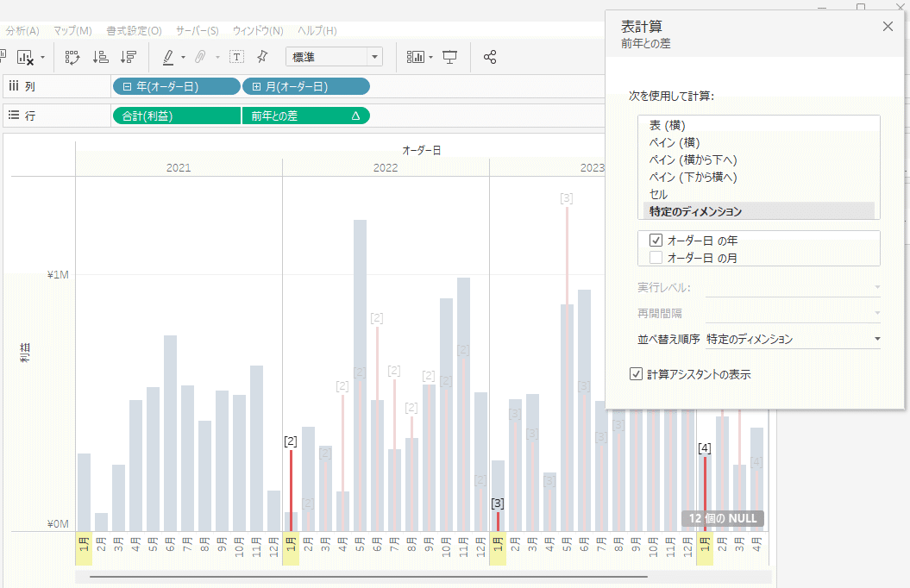
Task: Collapse the 年(オーダー日) pill minus icon
Action: pos(127,86)
